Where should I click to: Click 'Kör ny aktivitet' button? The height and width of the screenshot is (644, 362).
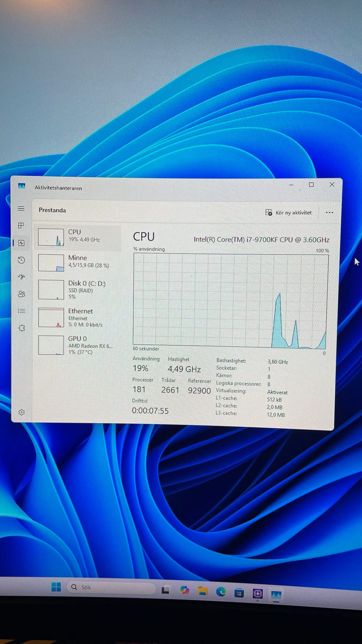coord(288,212)
